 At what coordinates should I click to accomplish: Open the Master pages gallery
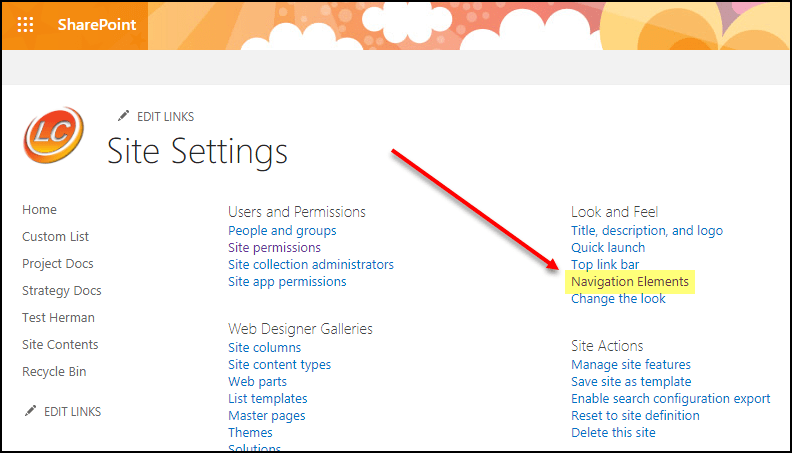tap(267, 416)
